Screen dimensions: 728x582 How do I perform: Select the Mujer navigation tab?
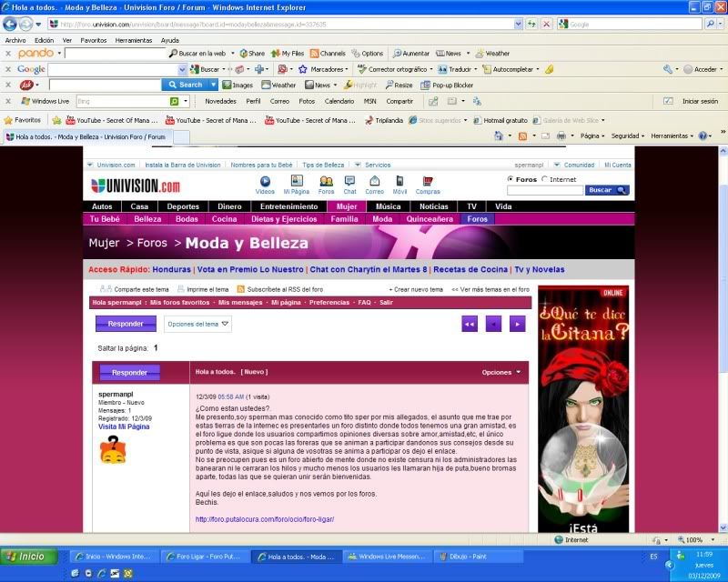point(347,206)
